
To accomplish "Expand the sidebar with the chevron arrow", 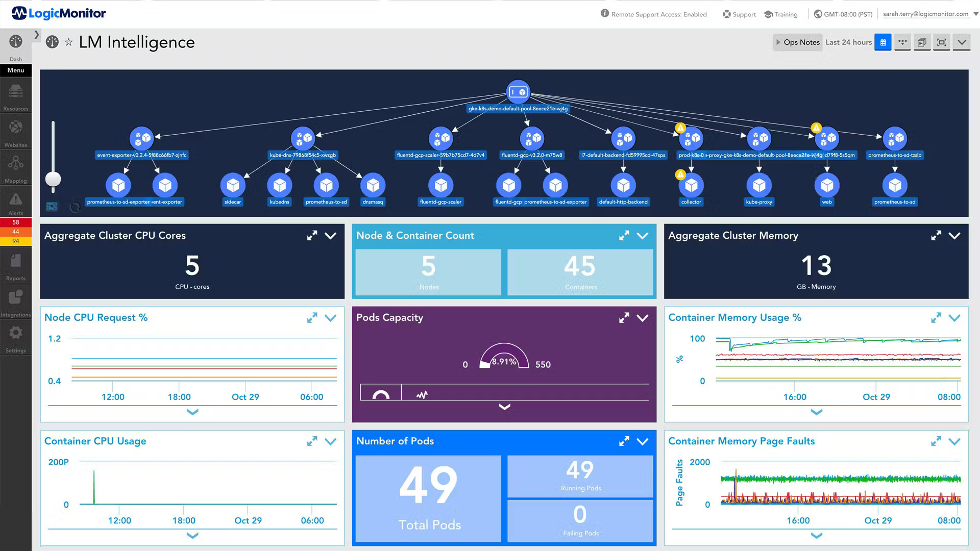I will click(37, 35).
